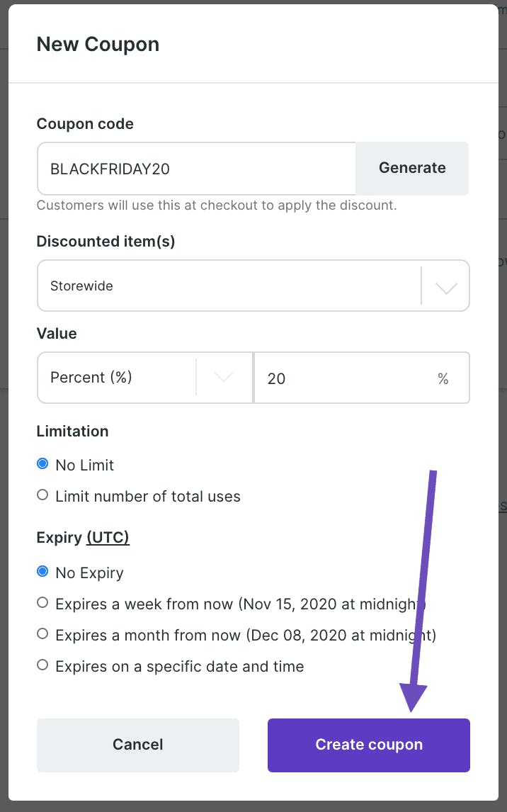Focus the BLACKFRIDAY20 coupon code field

coord(197,169)
